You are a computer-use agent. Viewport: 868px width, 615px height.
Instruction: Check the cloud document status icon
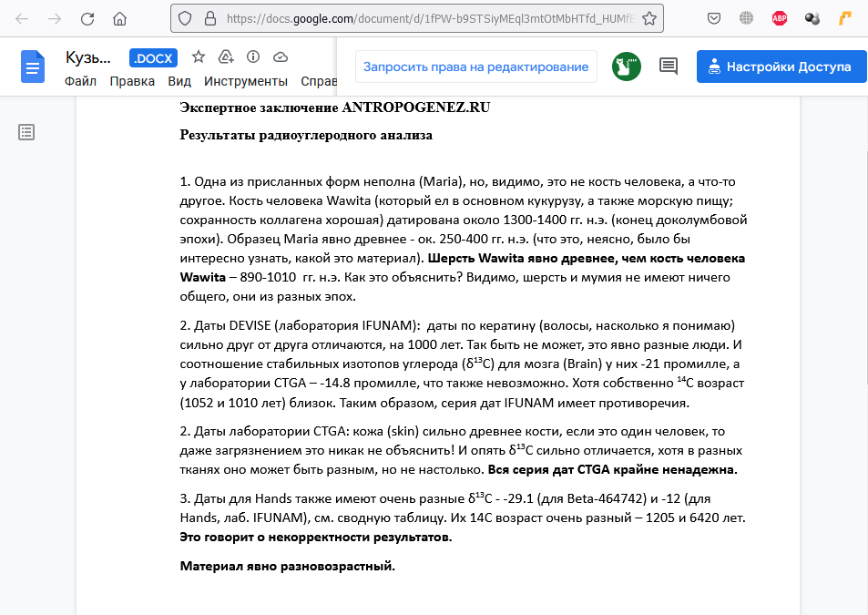click(x=281, y=56)
